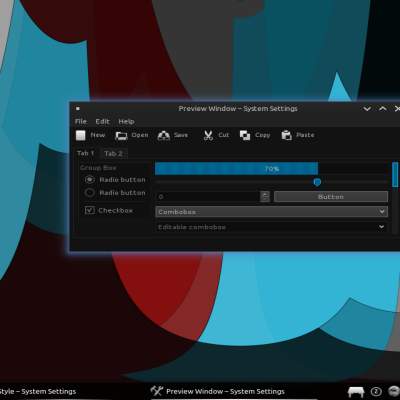This screenshot has height=400, width=400.
Task: Click the window menu icon in title bar
Action: click(x=78, y=108)
